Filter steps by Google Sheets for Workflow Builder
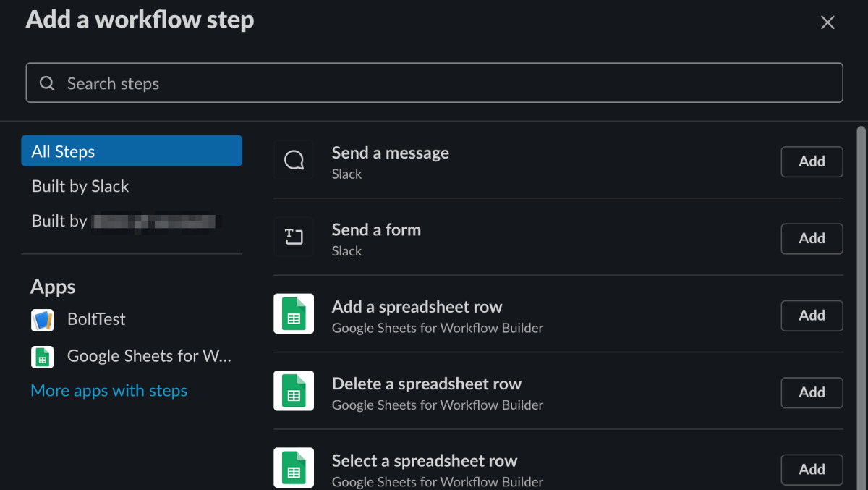This screenshot has width=868, height=490. 132,356
